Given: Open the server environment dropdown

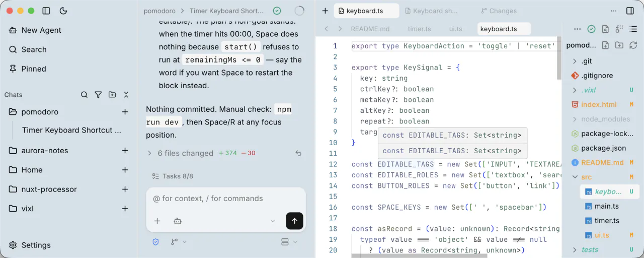Looking at the screenshot, I should (x=289, y=242).
